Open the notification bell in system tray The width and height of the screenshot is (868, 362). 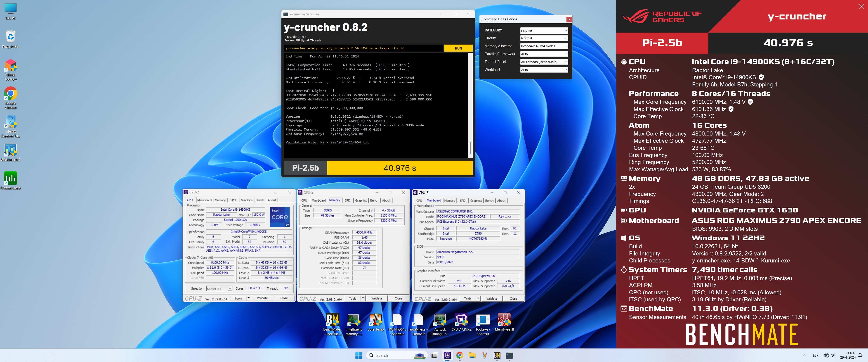pyautogui.click(x=860, y=355)
